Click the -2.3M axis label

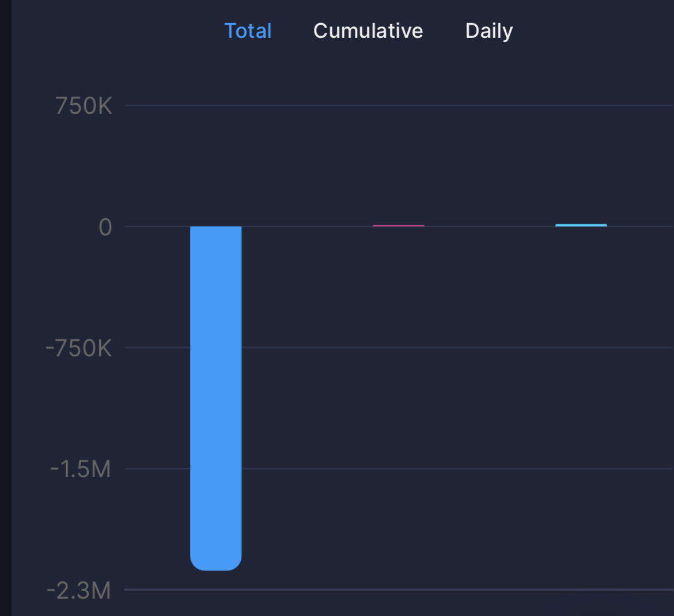coord(79,591)
